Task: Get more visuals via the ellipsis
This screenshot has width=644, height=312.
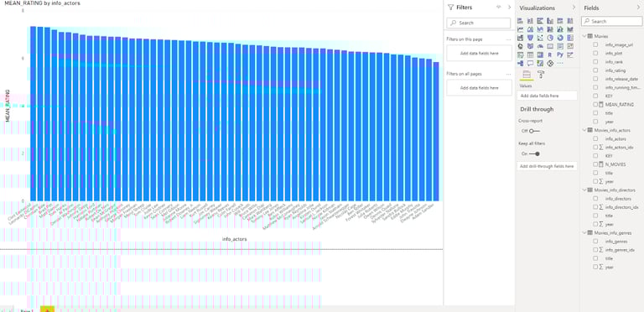Action: [560, 63]
